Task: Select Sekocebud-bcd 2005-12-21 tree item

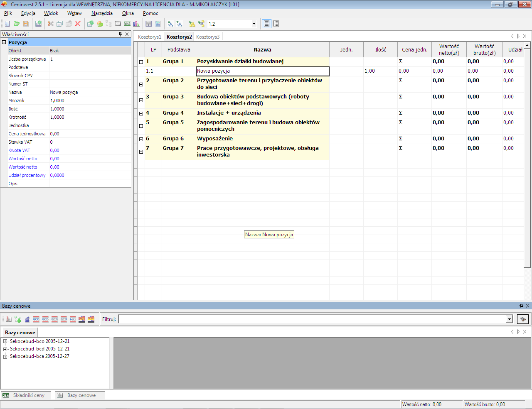Action: [39, 349]
